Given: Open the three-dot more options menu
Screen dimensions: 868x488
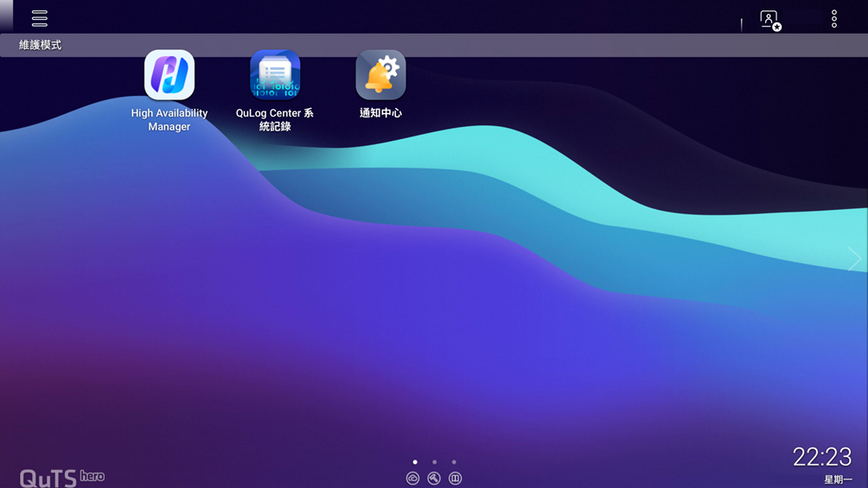Looking at the screenshot, I should pos(834,19).
